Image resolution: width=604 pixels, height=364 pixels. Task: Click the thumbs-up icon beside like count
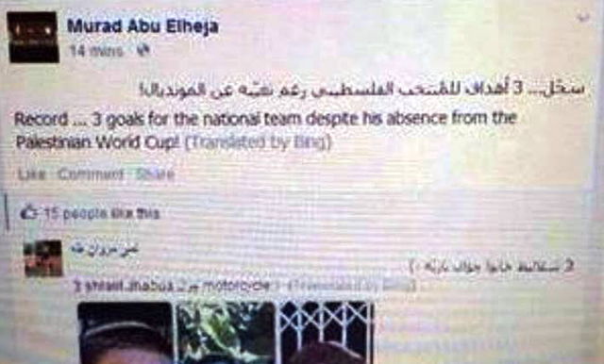tap(29, 213)
